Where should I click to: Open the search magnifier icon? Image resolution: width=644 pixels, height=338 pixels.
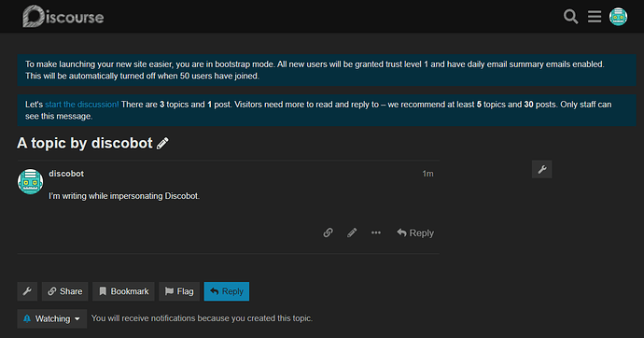[x=570, y=17]
